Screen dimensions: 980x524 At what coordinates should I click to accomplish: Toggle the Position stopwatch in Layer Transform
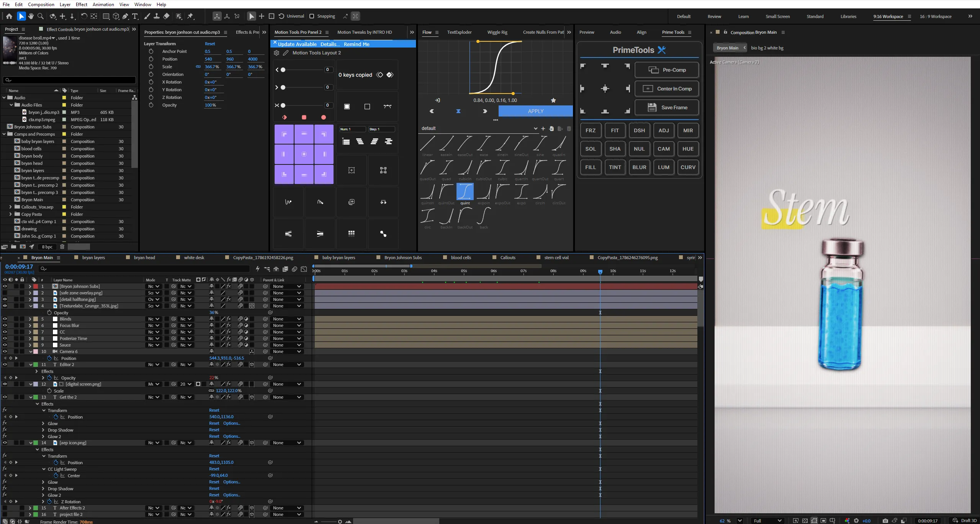[151, 59]
